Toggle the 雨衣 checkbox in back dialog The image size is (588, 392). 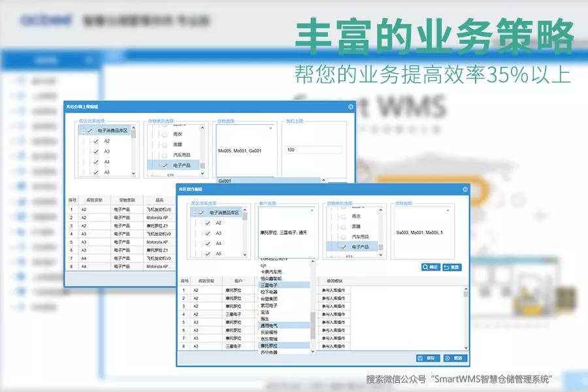[x=165, y=133]
